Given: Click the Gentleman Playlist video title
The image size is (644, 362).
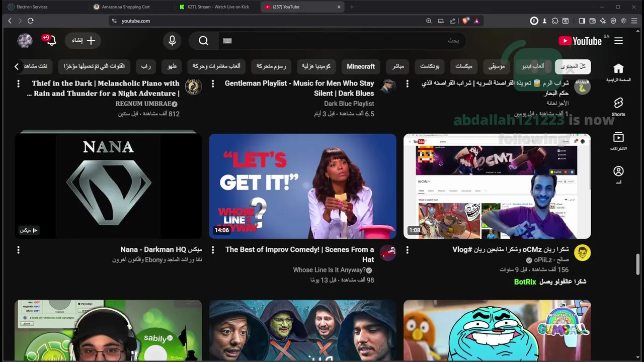Looking at the screenshot, I should click(x=299, y=88).
